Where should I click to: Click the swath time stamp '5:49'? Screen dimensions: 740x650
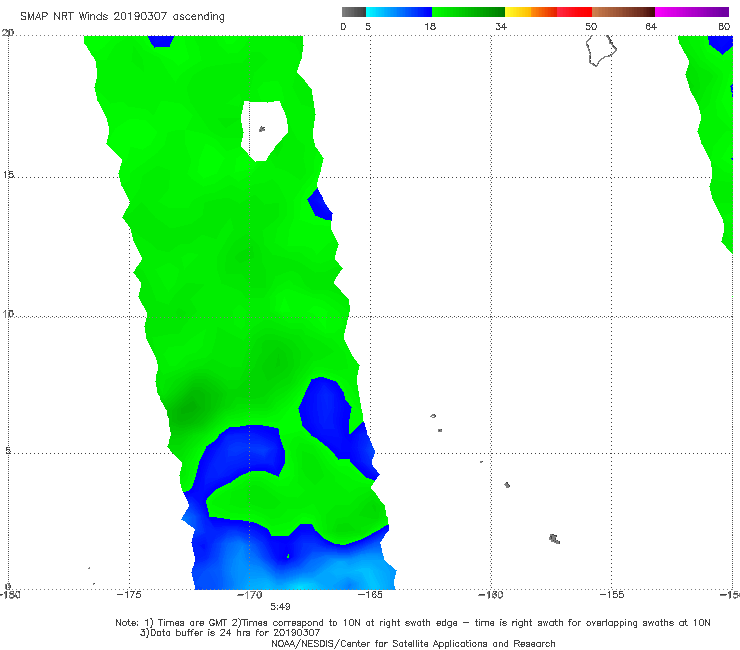(280, 606)
